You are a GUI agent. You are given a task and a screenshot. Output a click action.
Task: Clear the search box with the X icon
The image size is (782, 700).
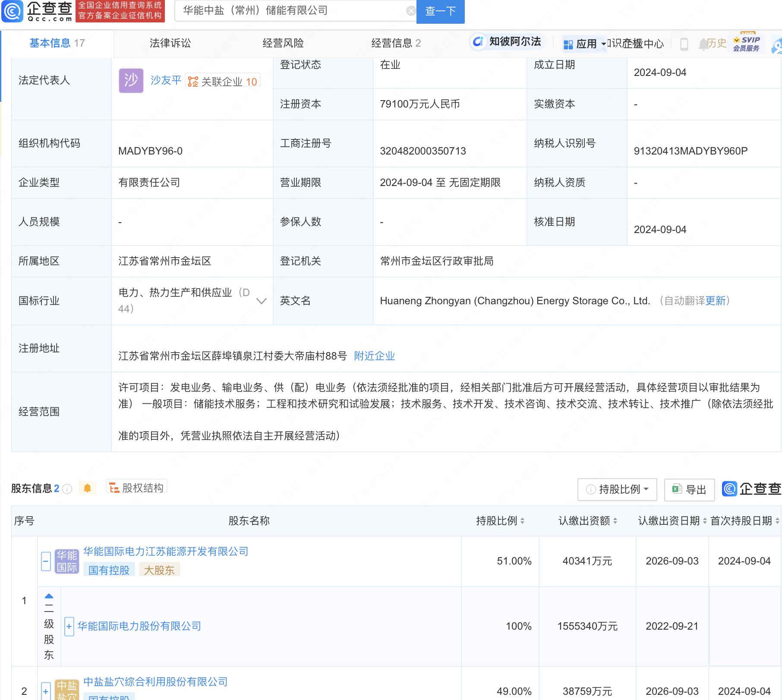(411, 11)
